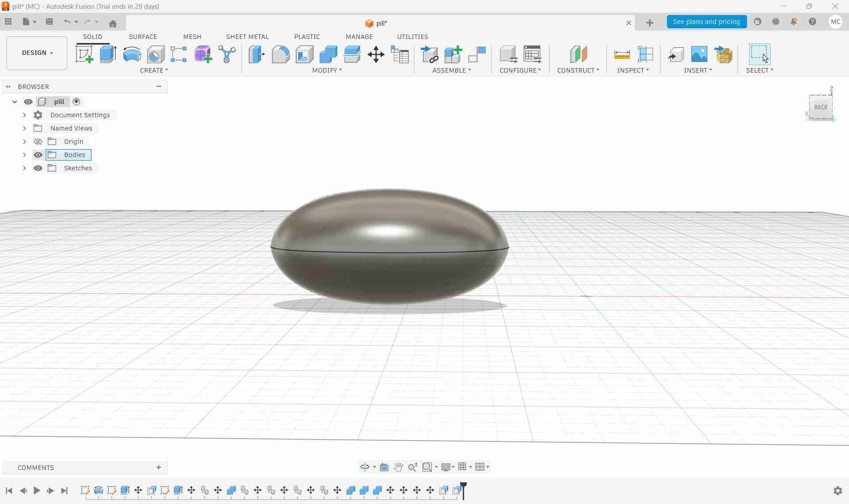The image size is (849, 504).
Task: Activate the pill component radio button
Action: (x=77, y=102)
